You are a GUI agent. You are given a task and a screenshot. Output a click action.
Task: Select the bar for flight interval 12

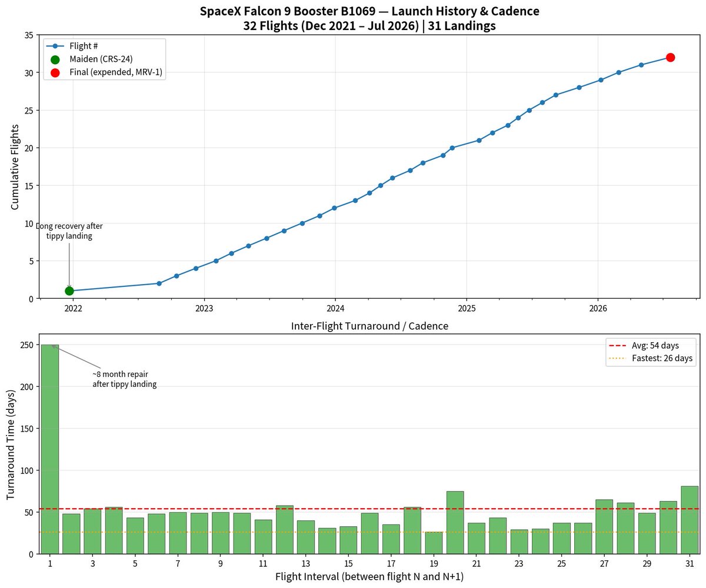(x=285, y=529)
